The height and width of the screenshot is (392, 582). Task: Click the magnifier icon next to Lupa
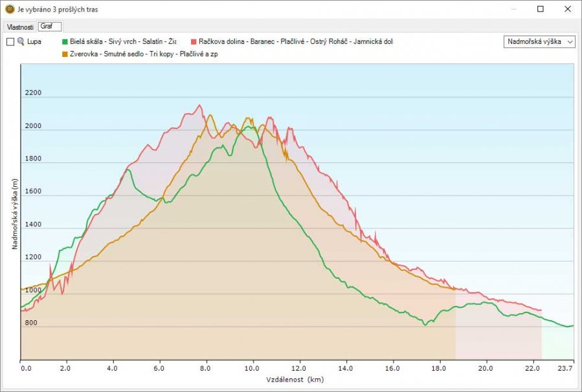click(x=21, y=41)
